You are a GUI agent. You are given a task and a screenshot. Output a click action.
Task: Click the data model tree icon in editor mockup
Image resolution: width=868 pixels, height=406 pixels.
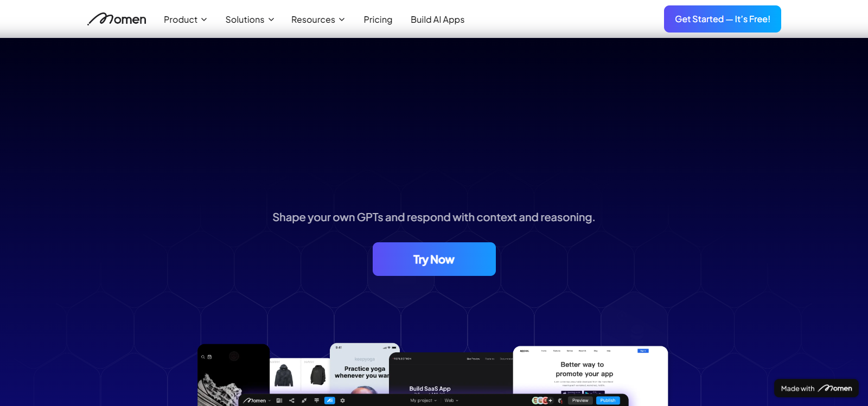click(x=292, y=401)
